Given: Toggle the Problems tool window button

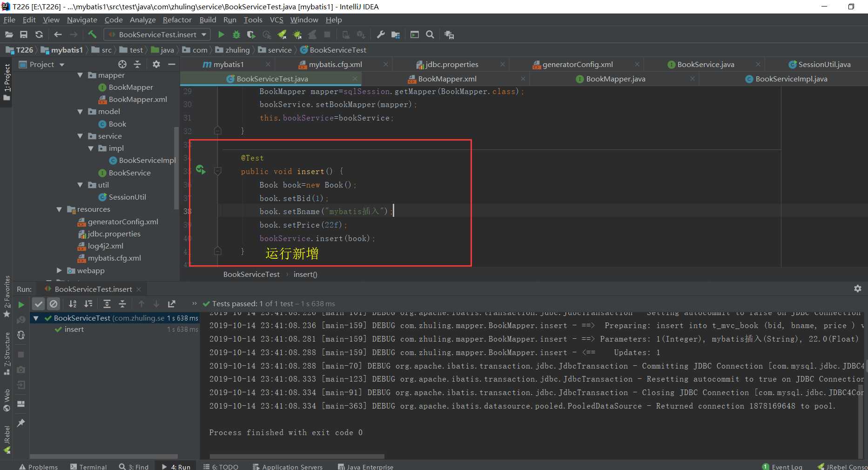Looking at the screenshot, I should point(39,466).
